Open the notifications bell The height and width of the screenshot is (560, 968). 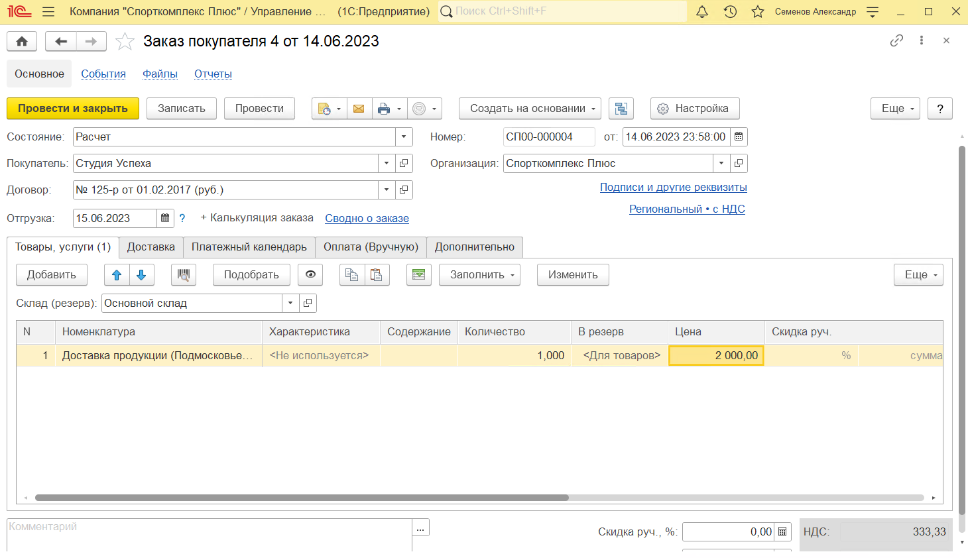pos(702,12)
